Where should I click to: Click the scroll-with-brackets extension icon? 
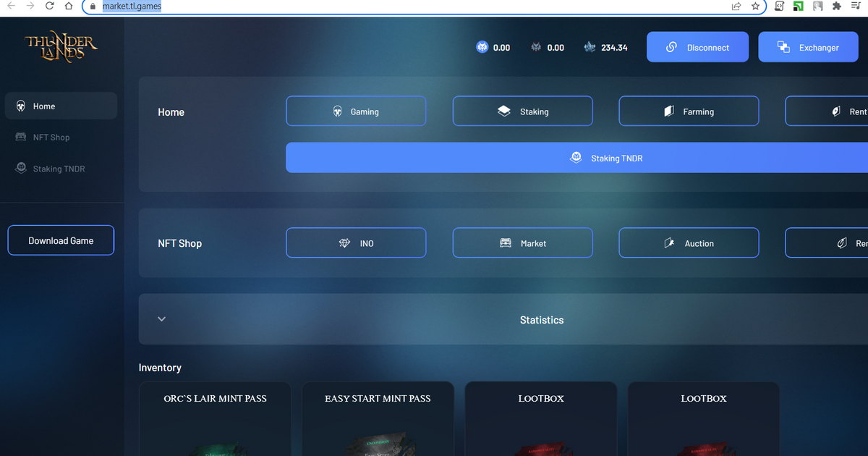780,6
